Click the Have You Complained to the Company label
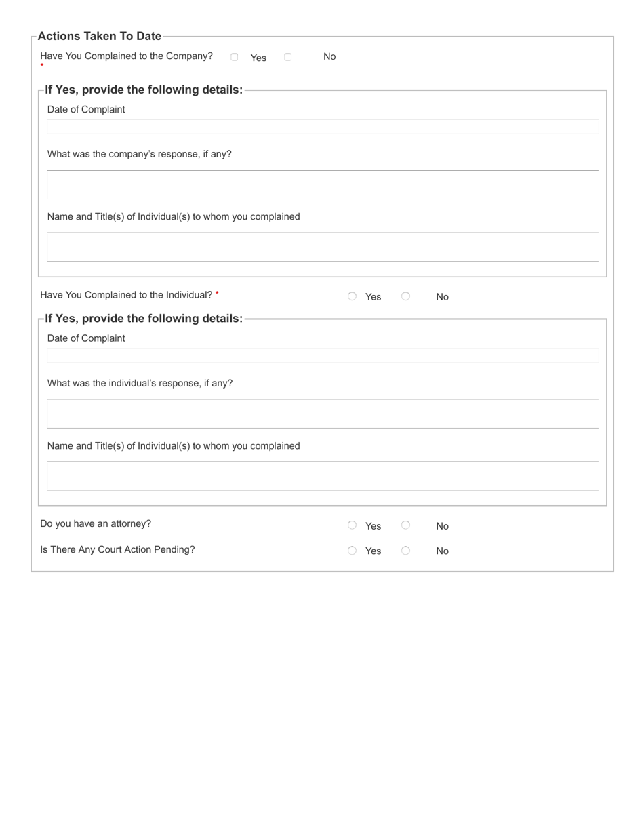 pyautogui.click(x=126, y=56)
